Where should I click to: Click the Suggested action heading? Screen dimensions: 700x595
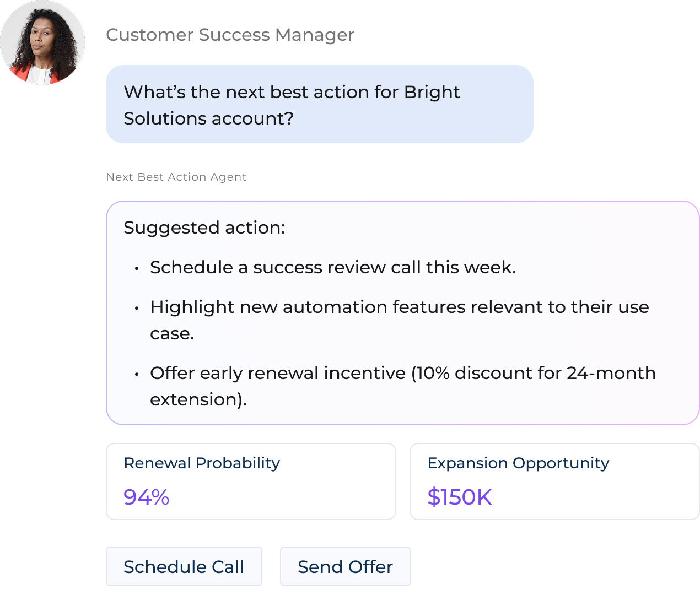[x=204, y=227]
